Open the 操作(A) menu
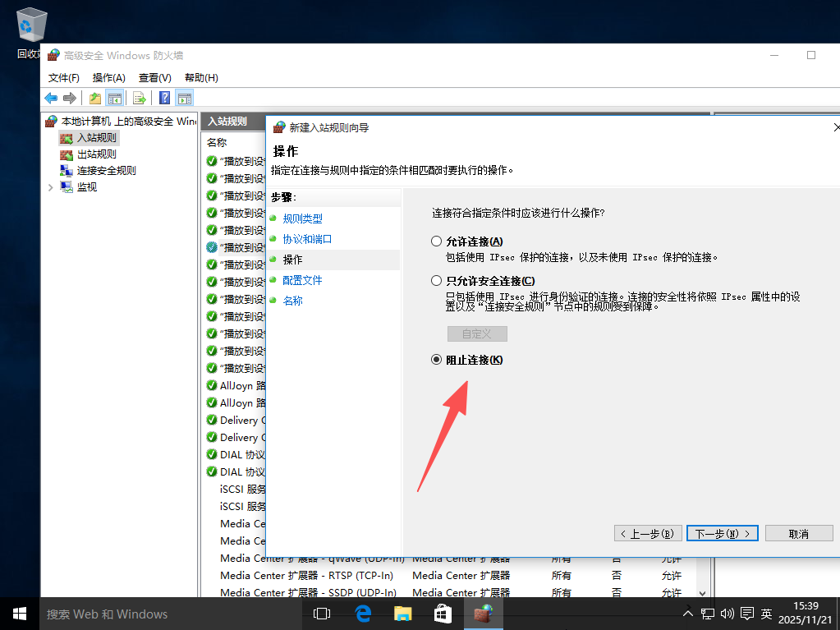The image size is (840, 630). point(108,78)
